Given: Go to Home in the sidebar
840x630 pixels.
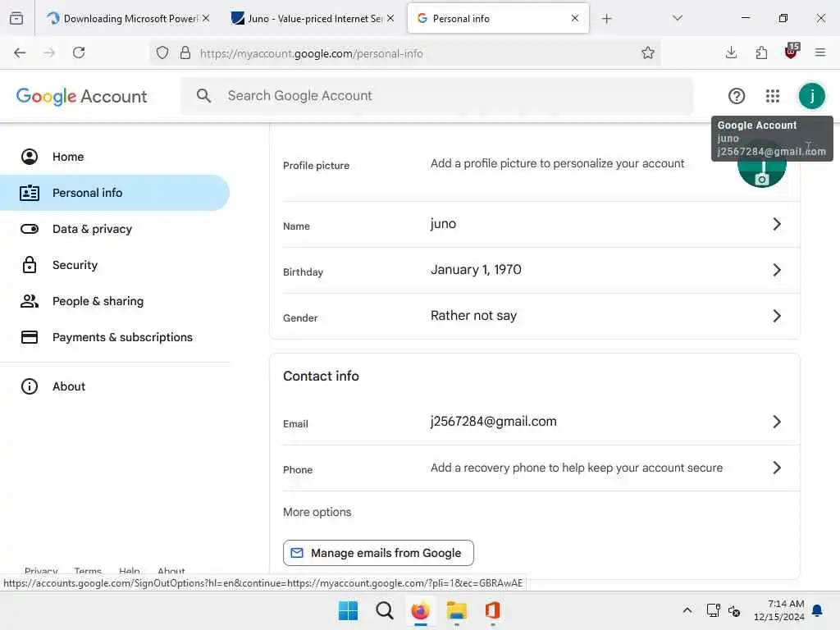Looking at the screenshot, I should coord(115,157).
